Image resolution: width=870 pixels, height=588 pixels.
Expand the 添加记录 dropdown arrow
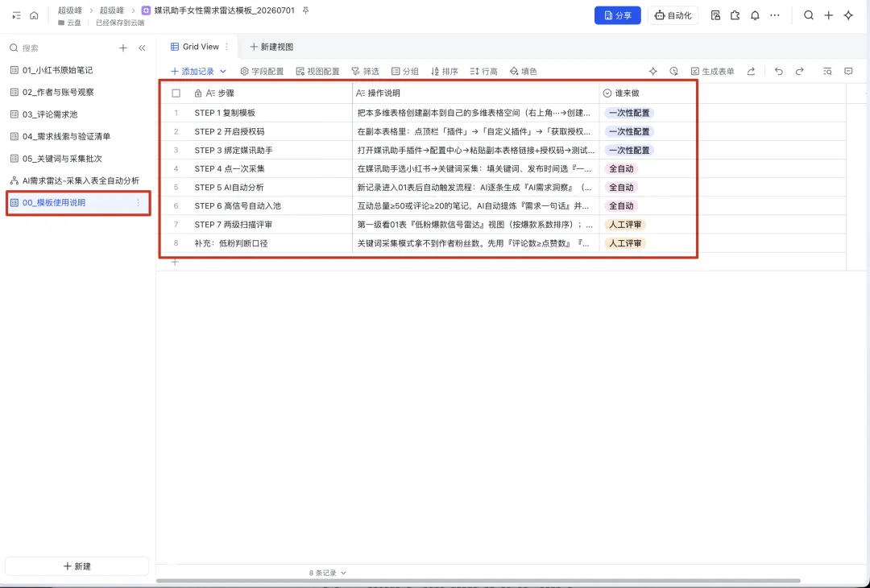(x=223, y=71)
